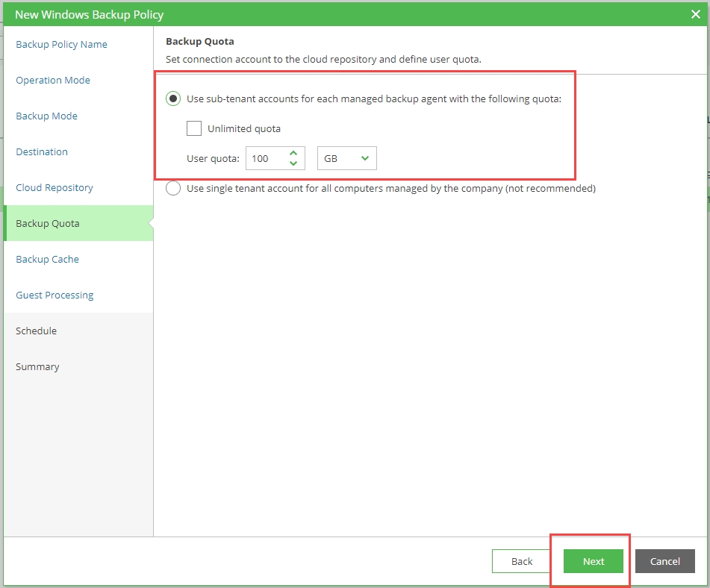Click into the User quota input field
The height and width of the screenshot is (588, 710).
[266, 158]
